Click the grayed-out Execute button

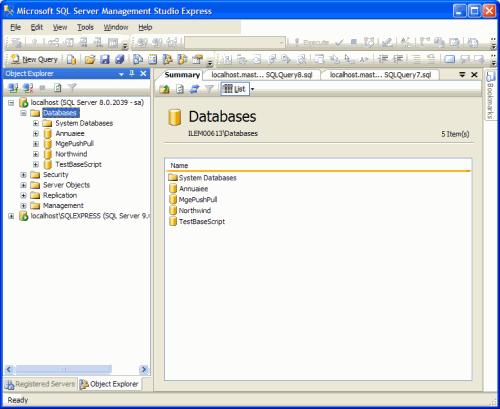click(312, 42)
